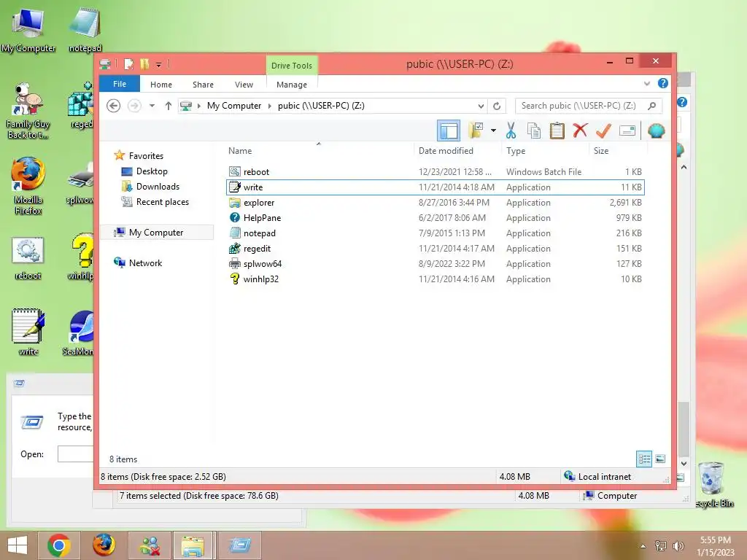Screen dimensions: 747x560
Task: Open the Mozilla Firefox desktop shortcut
Action: (28, 186)
